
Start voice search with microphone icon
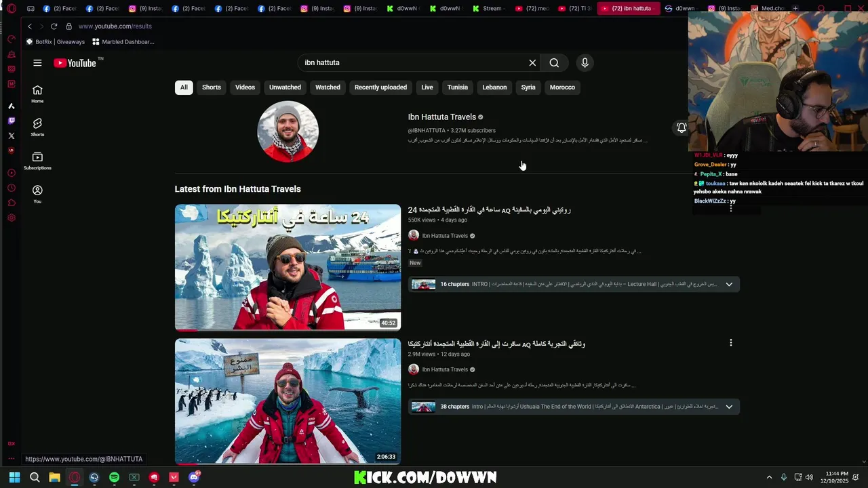(x=585, y=62)
